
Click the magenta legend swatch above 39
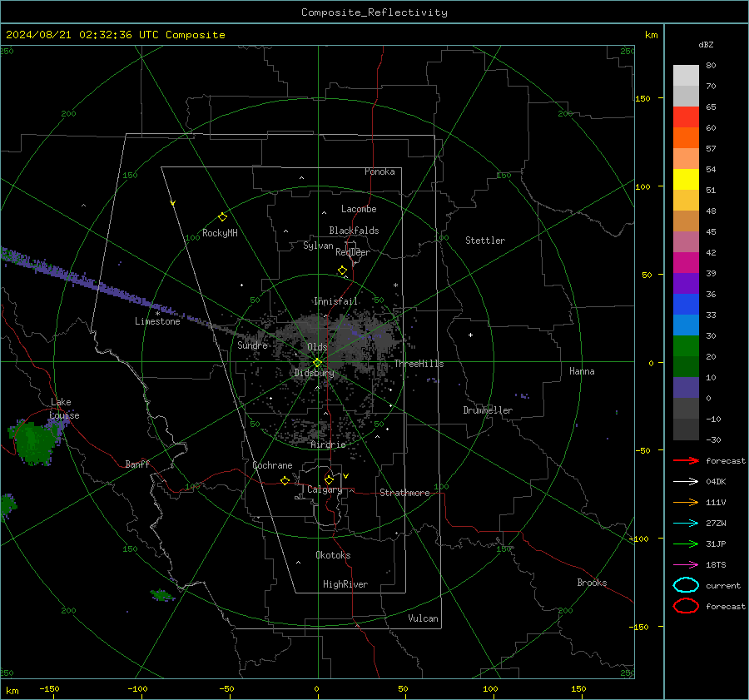(x=686, y=263)
